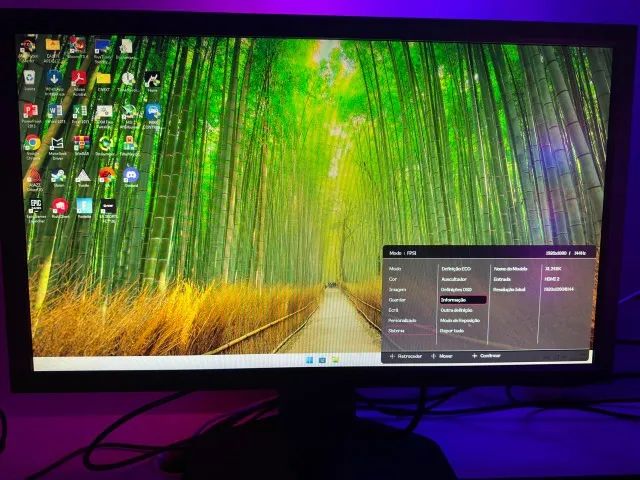Select Imagem in the OSD menu

[397, 289]
